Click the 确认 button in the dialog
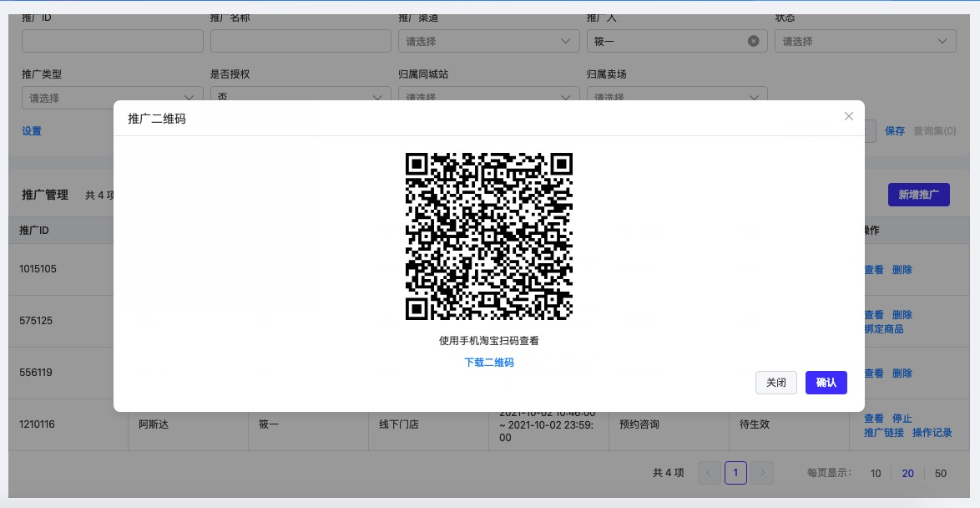The width and height of the screenshot is (980, 508). coord(826,382)
